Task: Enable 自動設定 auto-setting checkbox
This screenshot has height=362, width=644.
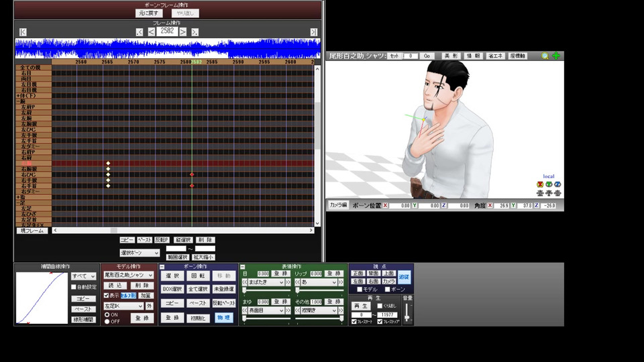Action: 74,287
